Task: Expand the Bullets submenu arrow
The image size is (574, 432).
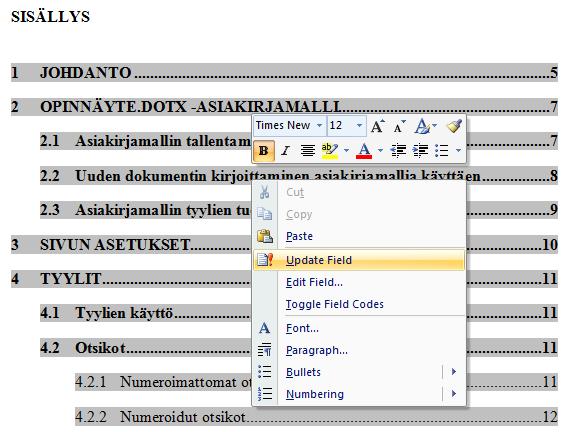Action: (454, 372)
